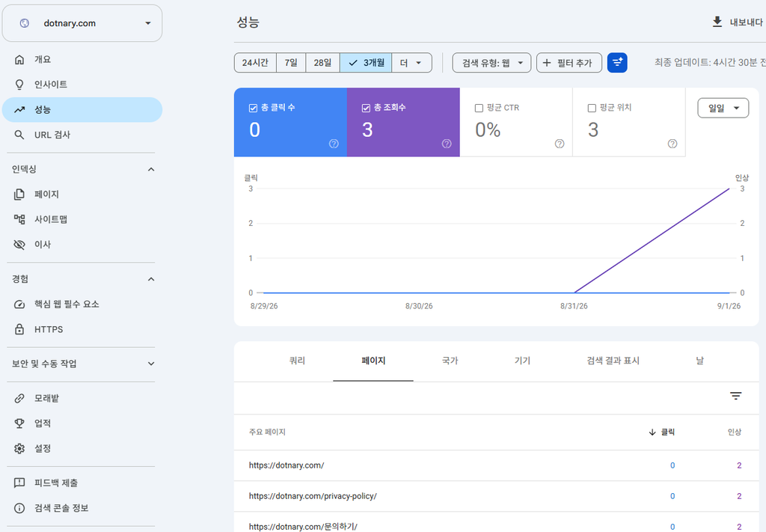The image size is (766, 532).
Task: Uncheck the 총 클릭 수 checkbox
Action: pos(253,108)
